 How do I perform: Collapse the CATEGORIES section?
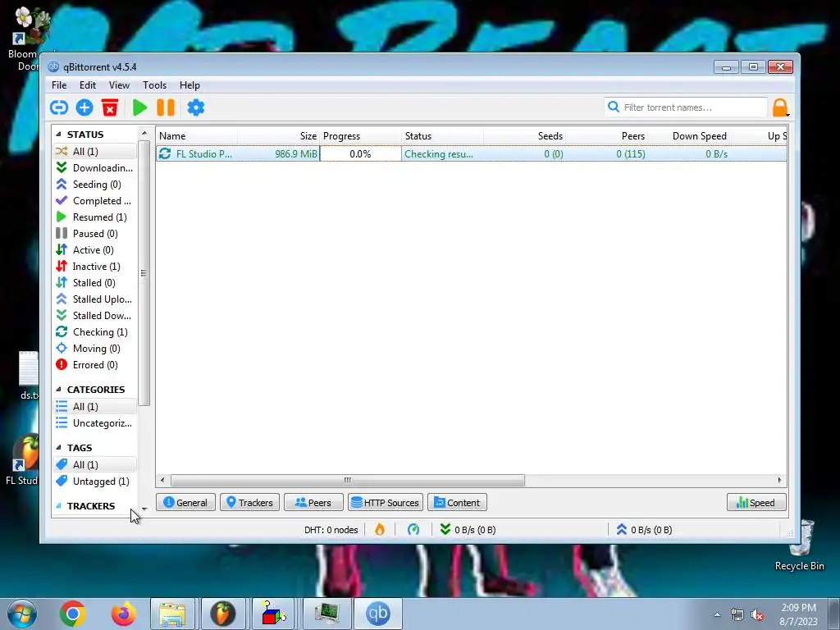(x=58, y=390)
